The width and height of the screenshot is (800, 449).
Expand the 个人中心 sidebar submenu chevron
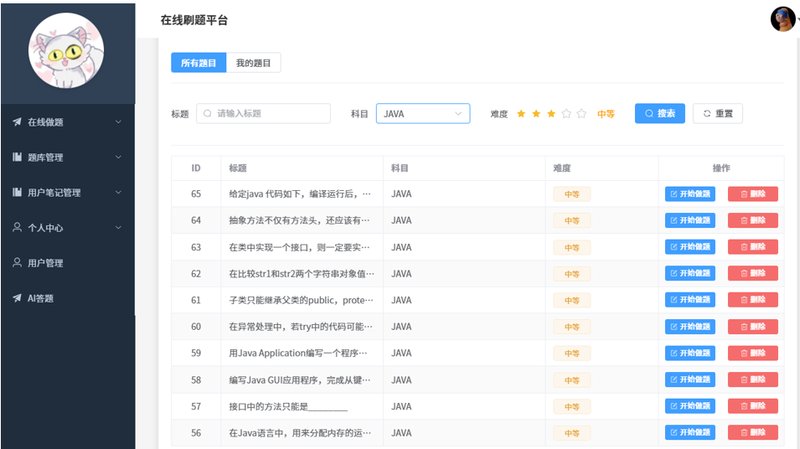[119, 227]
